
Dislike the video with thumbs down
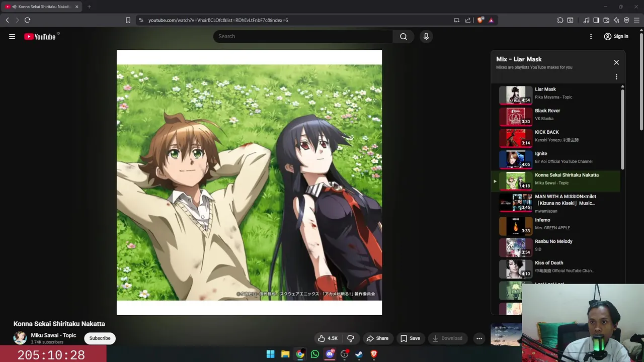(x=351, y=338)
